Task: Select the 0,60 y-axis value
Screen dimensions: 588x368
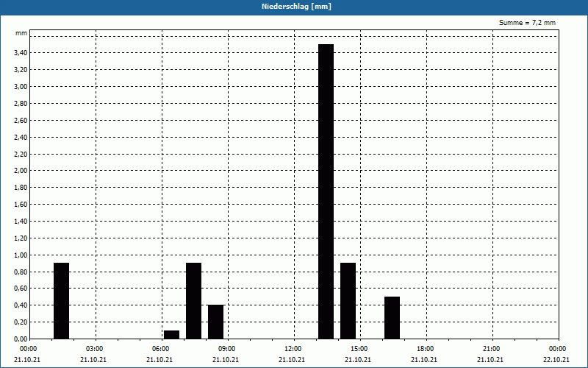Action: click(21, 289)
